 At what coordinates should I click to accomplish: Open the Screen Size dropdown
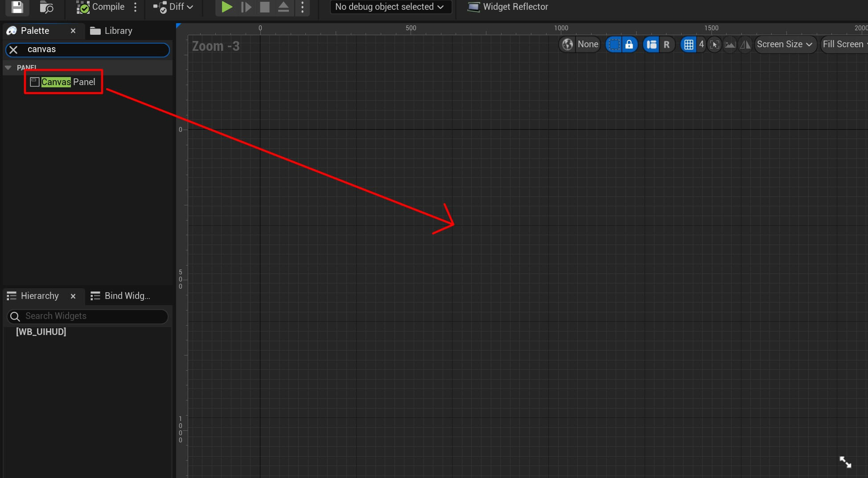coord(785,44)
